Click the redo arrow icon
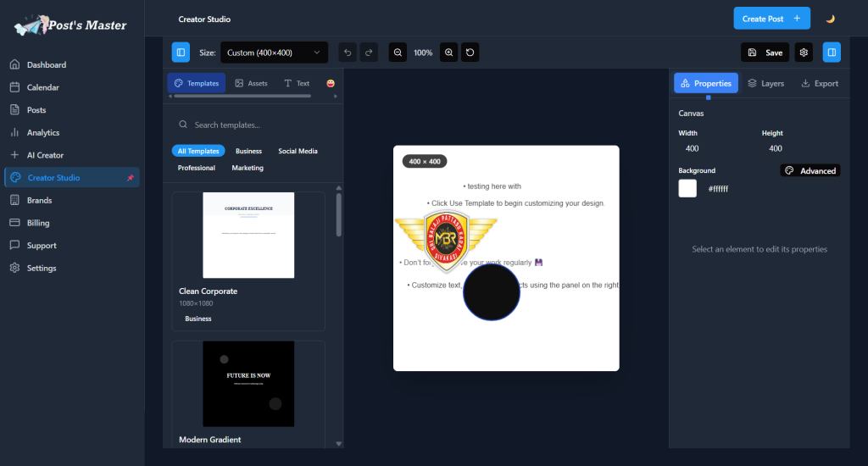Image resolution: width=868 pixels, height=466 pixels. coord(369,53)
